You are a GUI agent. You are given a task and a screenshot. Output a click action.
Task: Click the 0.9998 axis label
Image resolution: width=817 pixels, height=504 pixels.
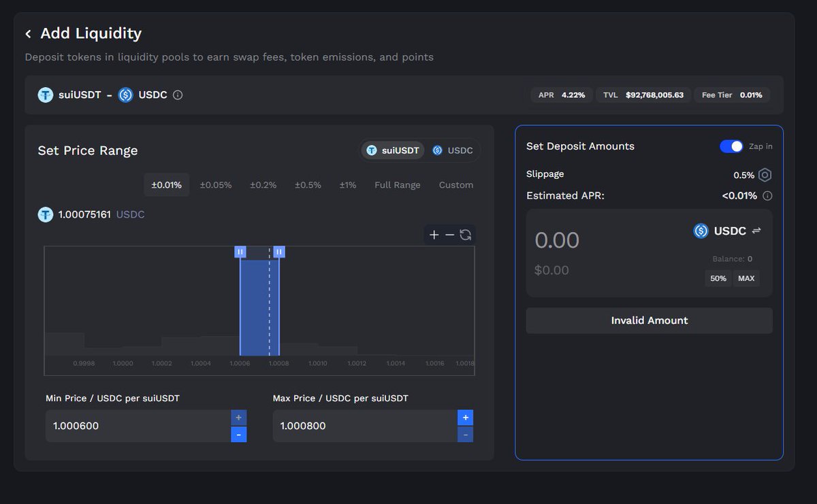[x=84, y=364]
